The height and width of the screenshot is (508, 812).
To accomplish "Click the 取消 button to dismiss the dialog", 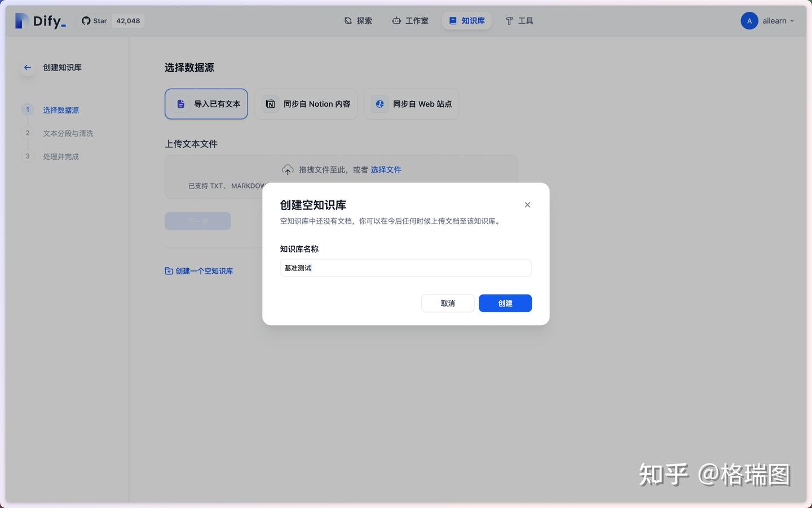I will point(447,303).
